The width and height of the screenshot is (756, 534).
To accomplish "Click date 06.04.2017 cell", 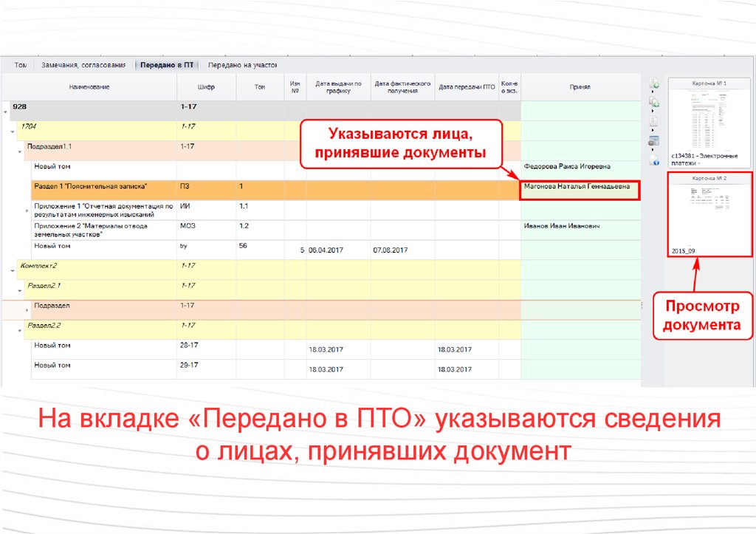I will 338,250.
